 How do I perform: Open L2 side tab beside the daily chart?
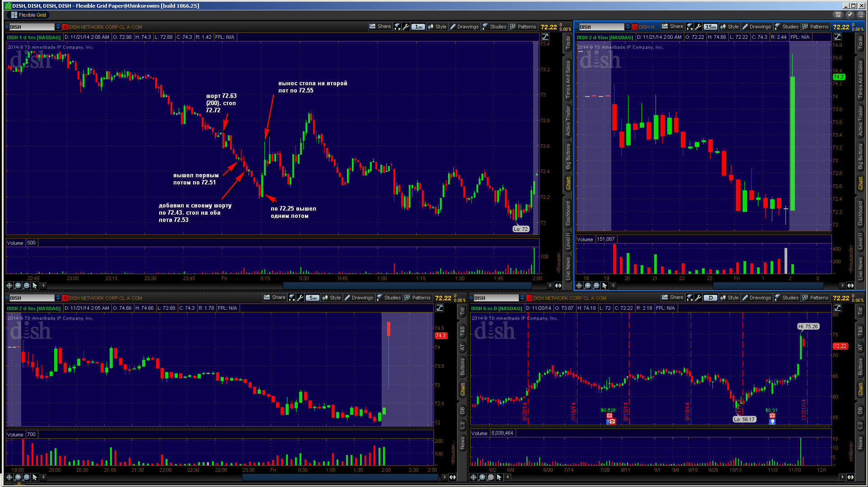(860, 425)
